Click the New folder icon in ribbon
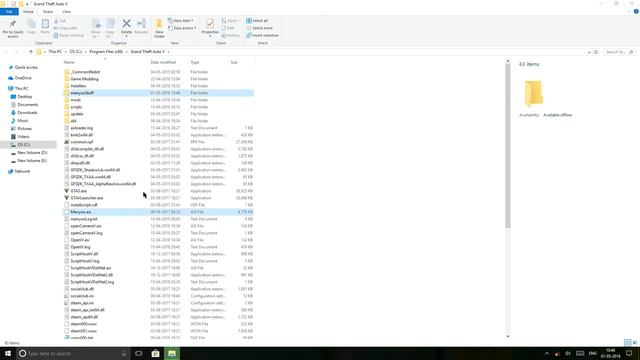Viewport: 640px width, 360px height. coord(159,24)
